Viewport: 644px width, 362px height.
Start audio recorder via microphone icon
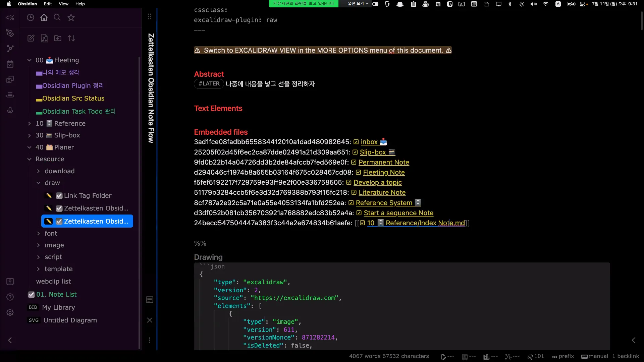pos(10,110)
